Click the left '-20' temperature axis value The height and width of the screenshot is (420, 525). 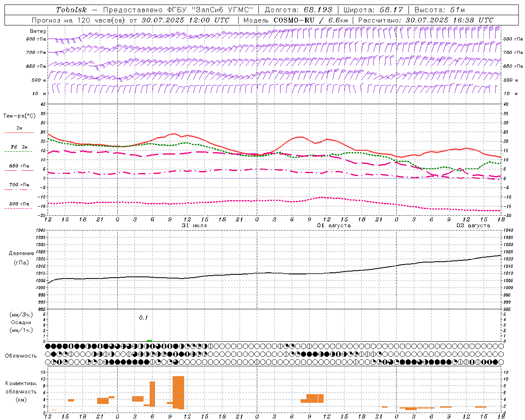point(43,215)
